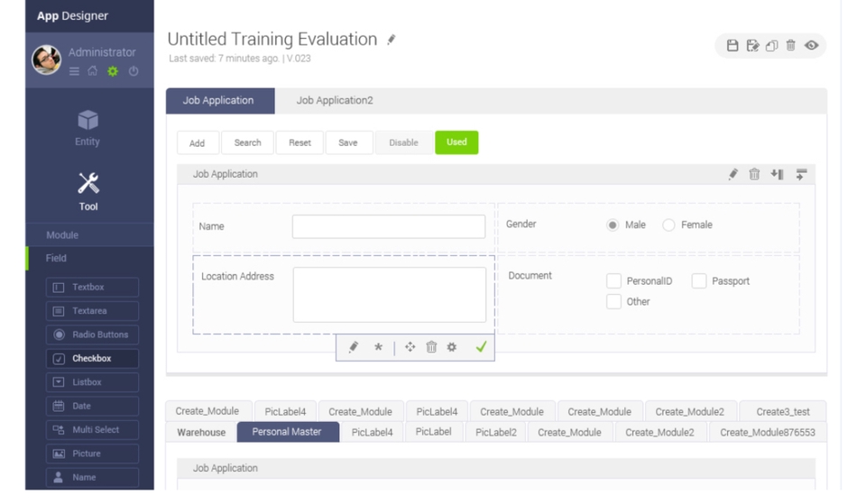Open the Create3_test module tab

pyautogui.click(x=783, y=412)
